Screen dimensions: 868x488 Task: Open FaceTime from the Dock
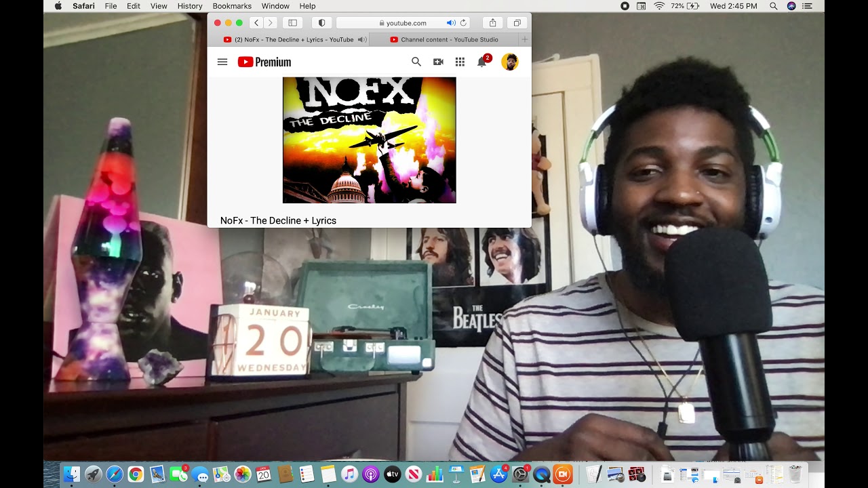[178, 474]
